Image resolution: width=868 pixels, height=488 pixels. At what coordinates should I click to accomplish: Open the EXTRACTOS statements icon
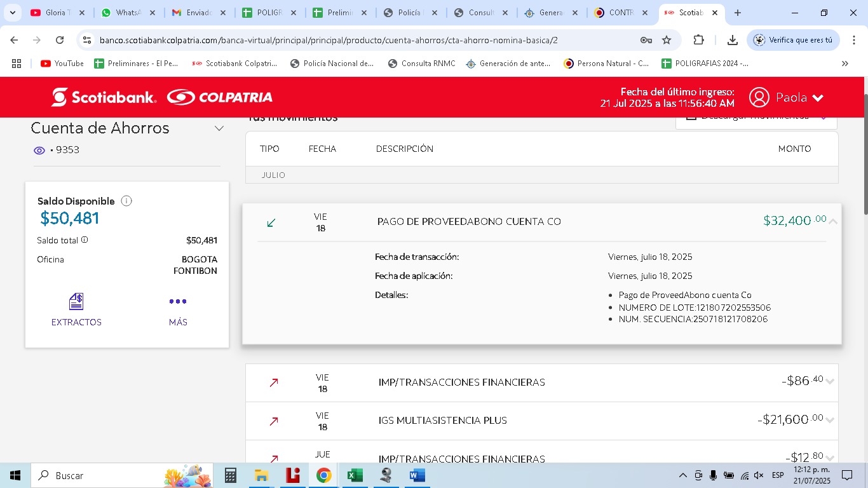[76, 302]
